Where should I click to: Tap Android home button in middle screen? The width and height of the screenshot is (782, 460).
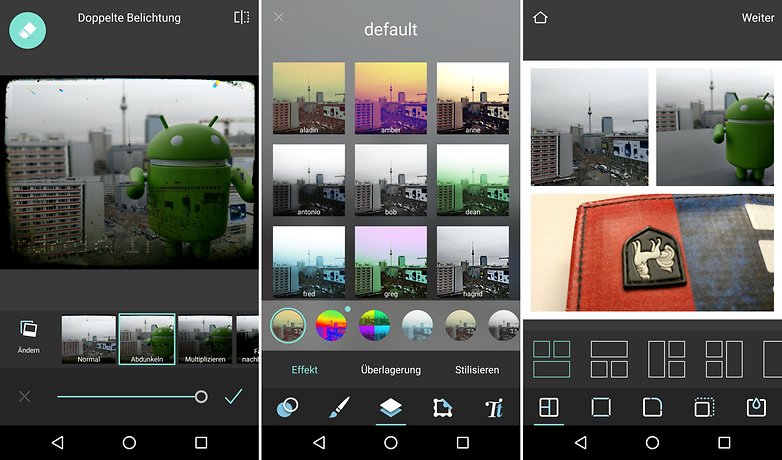pyautogui.click(x=391, y=442)
